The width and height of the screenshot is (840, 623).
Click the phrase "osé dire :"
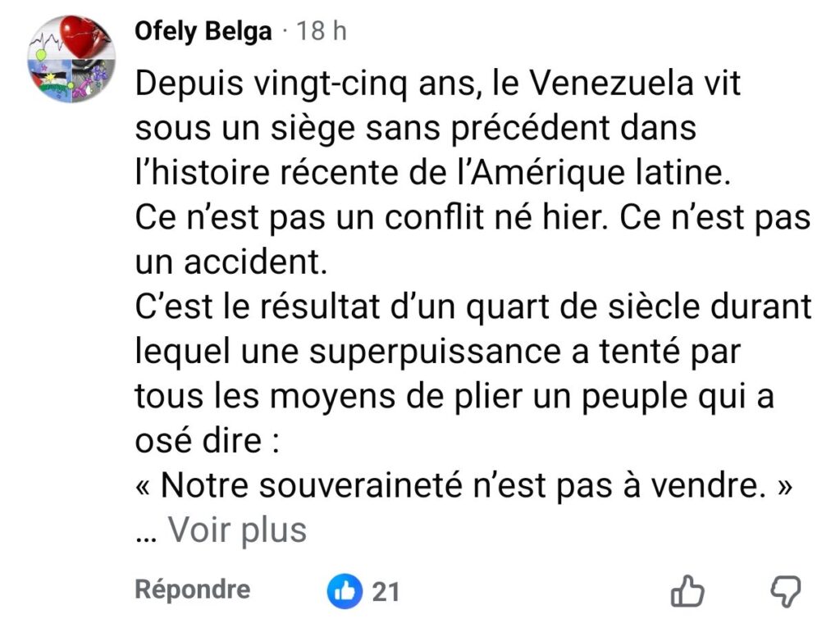[x=207, y=441]
